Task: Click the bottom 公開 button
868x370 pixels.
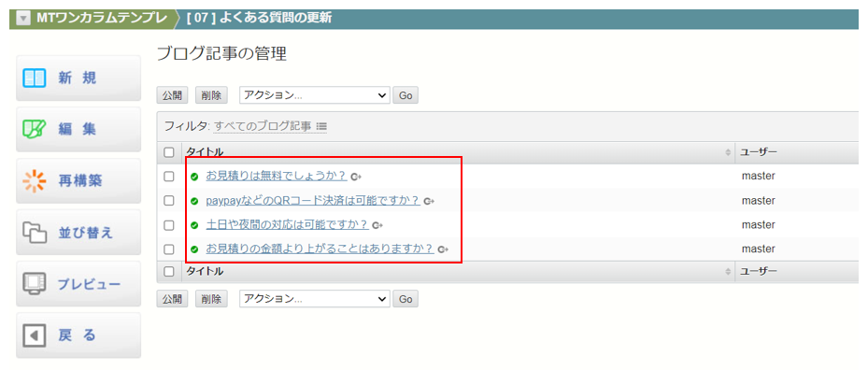Action: point(172,299)
